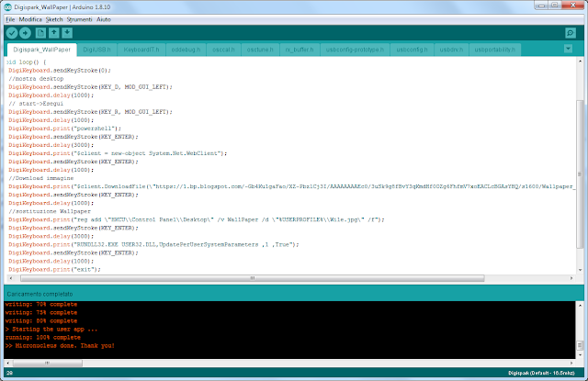
Task: Click the print("exit") code line
Action: (x=55, y=269)
